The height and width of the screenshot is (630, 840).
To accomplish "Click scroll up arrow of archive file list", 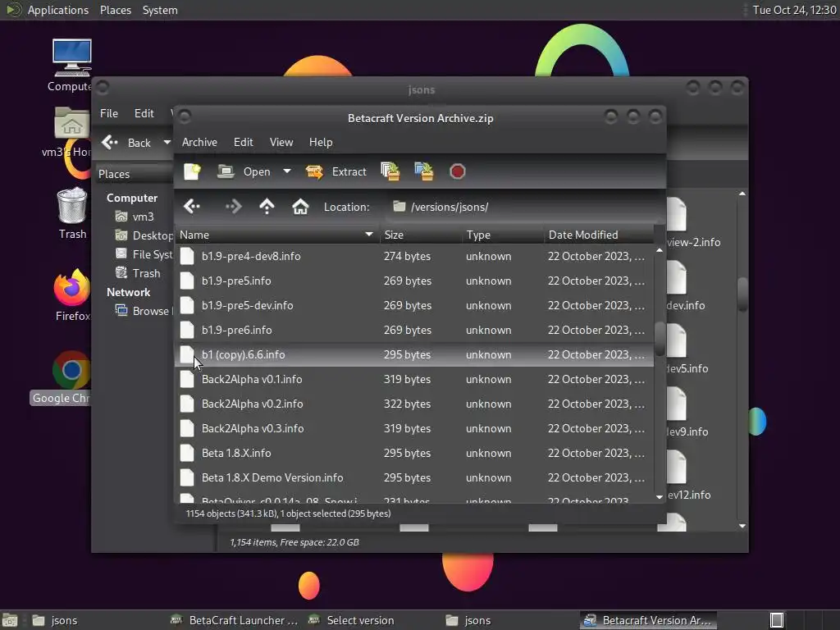I will (660, 250).
